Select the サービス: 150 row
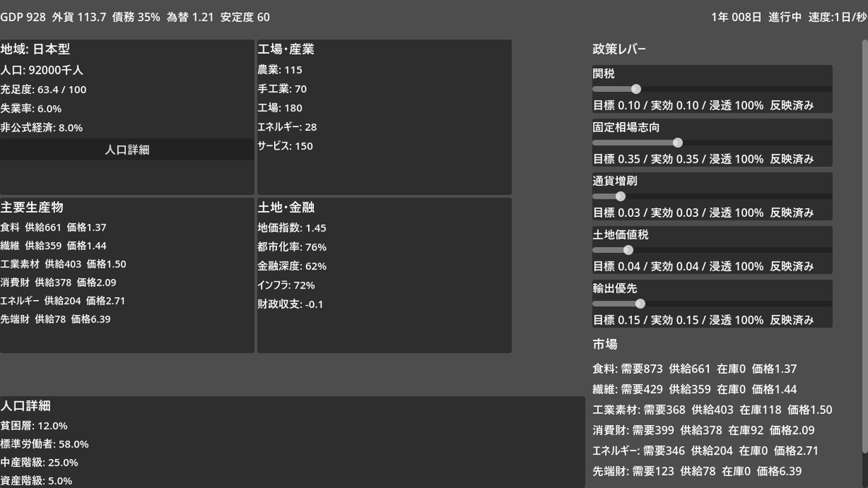 coord(285,146)
